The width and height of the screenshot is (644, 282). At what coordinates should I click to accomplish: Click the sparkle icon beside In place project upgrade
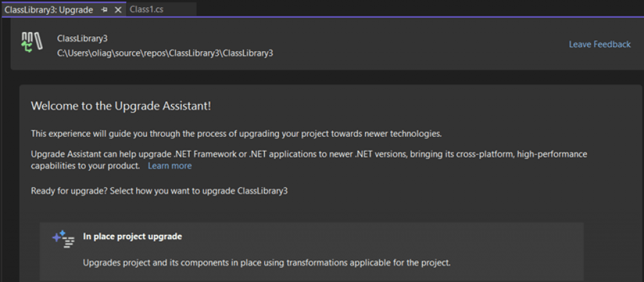(64, 240)
